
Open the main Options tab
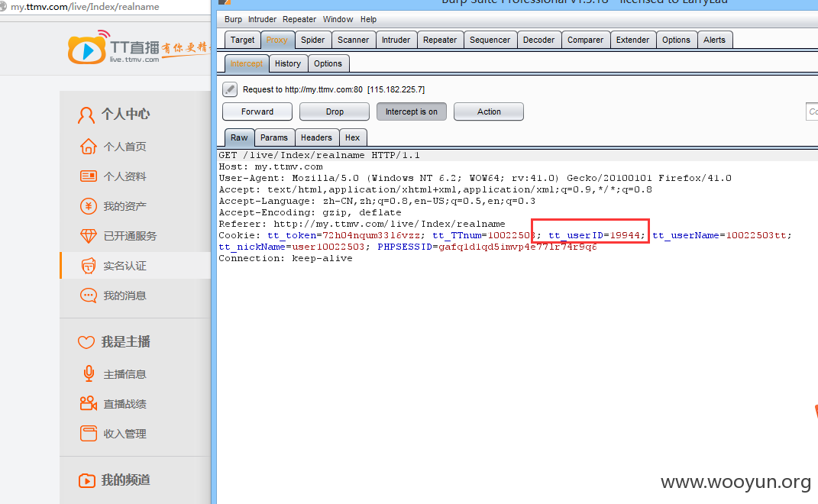coord(676,40)
